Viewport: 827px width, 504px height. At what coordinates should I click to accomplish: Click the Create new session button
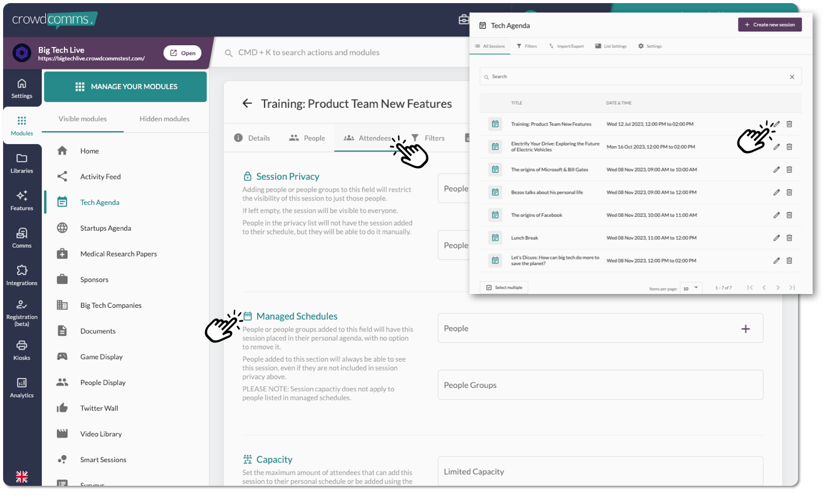tap(770, 25)
